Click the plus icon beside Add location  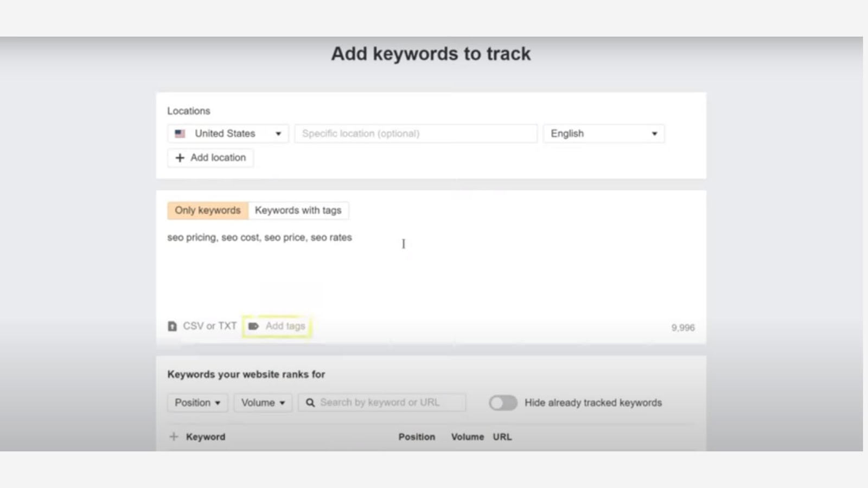click(180, 158)
